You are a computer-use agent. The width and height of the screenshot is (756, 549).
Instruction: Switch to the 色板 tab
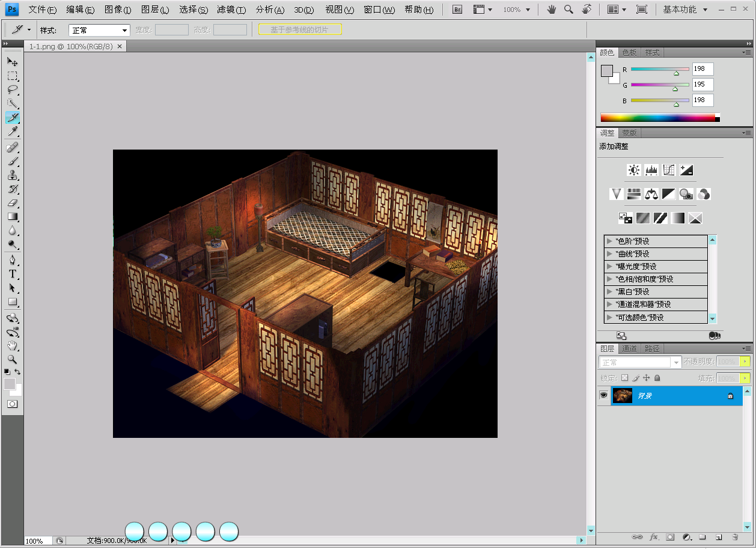tap(629, 52)
